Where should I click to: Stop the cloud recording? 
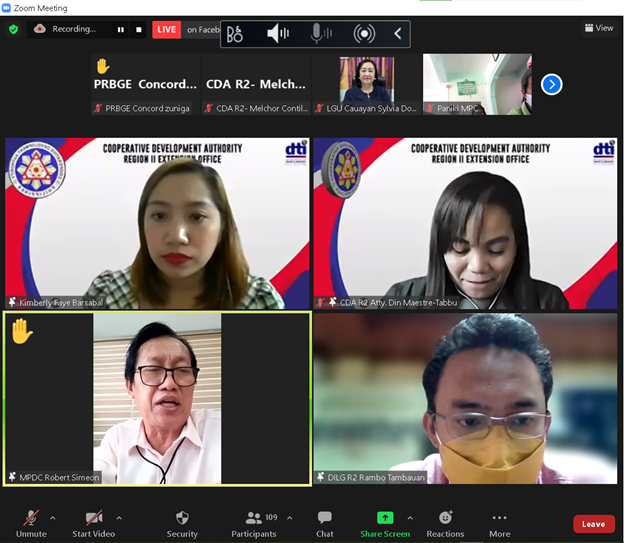tap(138, 29)
